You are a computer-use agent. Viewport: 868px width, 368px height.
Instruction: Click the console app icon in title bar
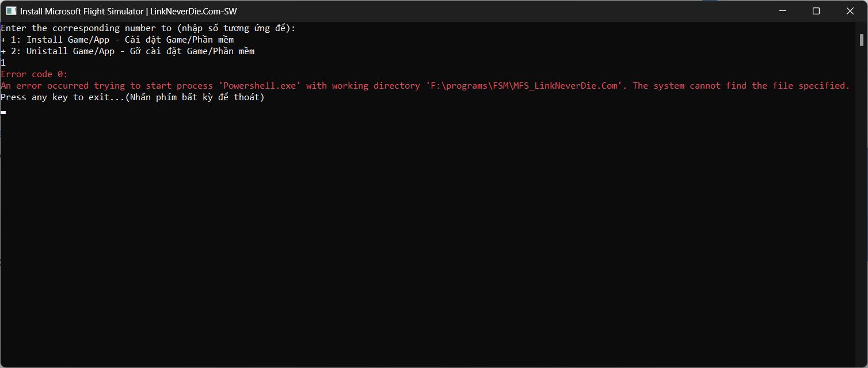click(x=11, y=11)
